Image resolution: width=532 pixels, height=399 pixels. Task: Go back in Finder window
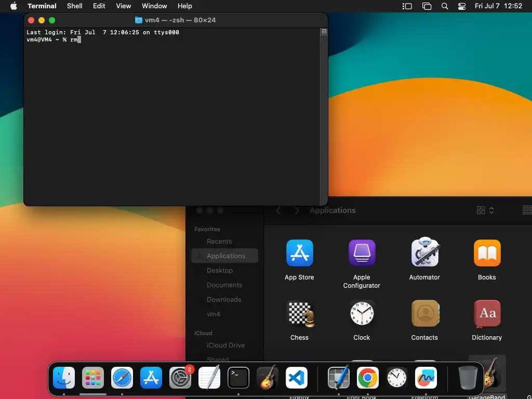click(278, 210)
